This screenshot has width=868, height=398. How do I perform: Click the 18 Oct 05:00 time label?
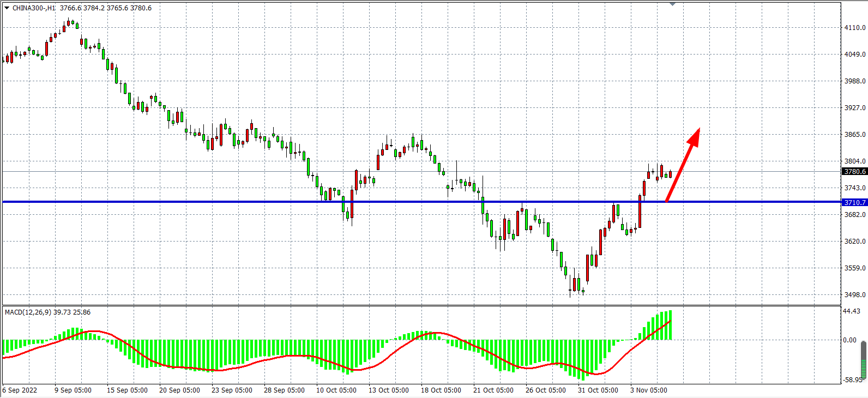pyautogui.click(x=441, y=390)
